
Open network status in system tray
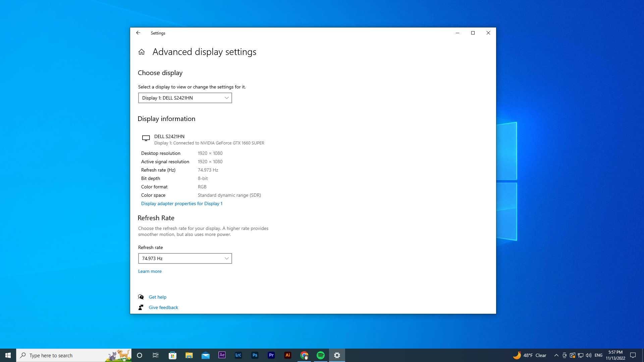click(x=581, y=355)
